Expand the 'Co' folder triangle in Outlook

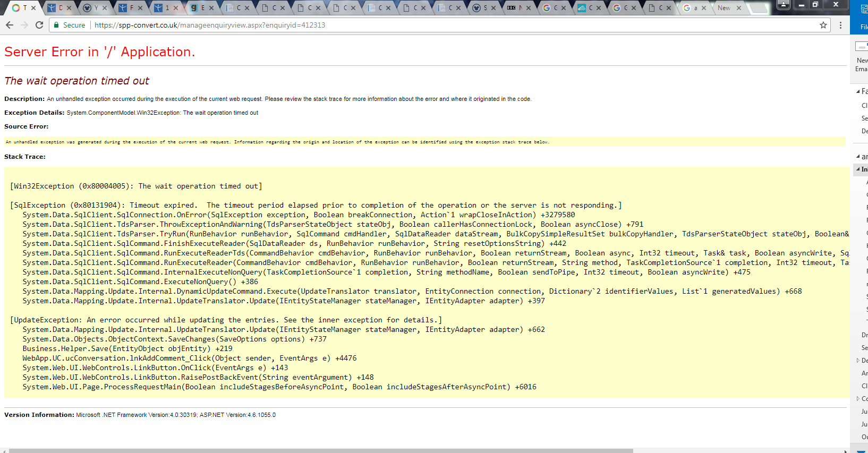858,399
